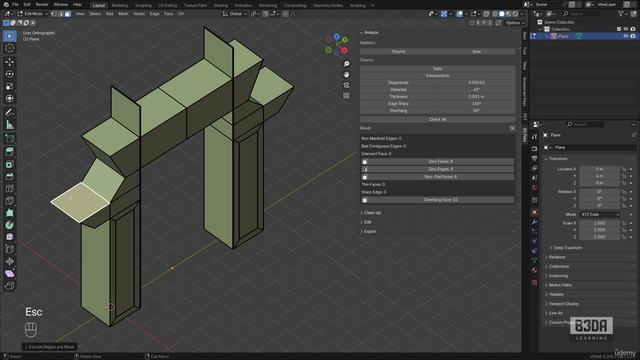Select the Loop Cut tool
Image resolution: width=640 pixels, height=360 pixels.
click(10, 189)
